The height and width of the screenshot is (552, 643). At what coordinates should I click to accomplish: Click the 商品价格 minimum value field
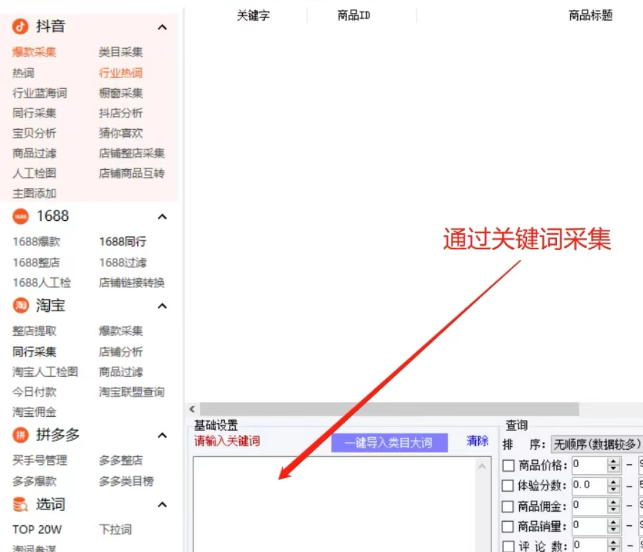(x=590, y=465)
